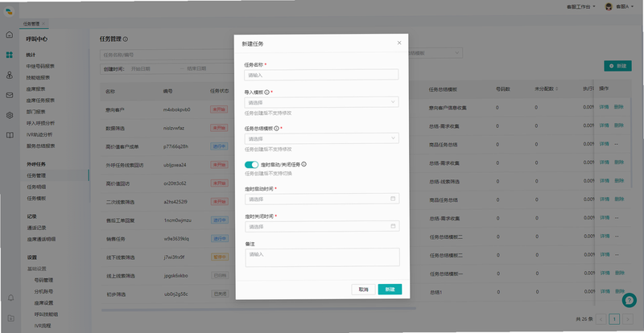This screenshot has height=333, width=644.
Task: Open 中继号码报表 in sidebar
Action: (41, 66)
